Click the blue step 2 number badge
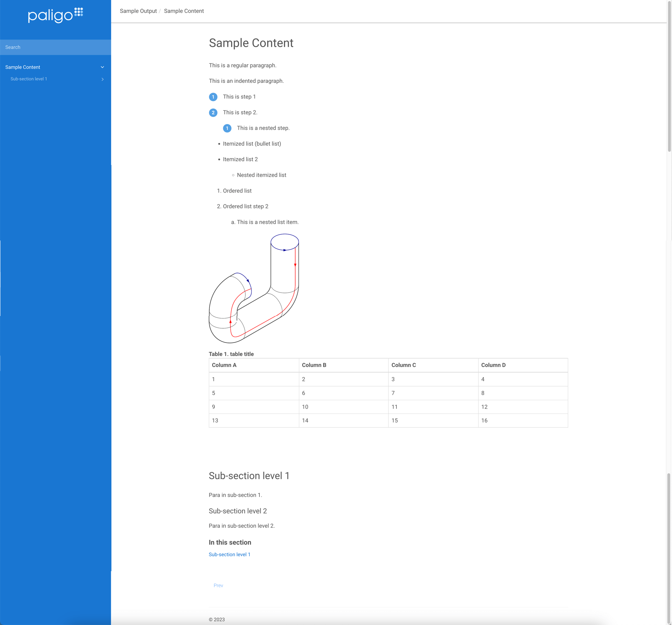672x625 pixels. click(x=213, y=113)
